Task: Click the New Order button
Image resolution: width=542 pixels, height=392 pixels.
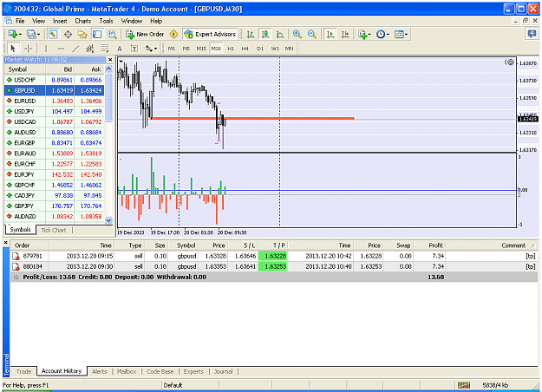Action: click(x=145, y=34)
